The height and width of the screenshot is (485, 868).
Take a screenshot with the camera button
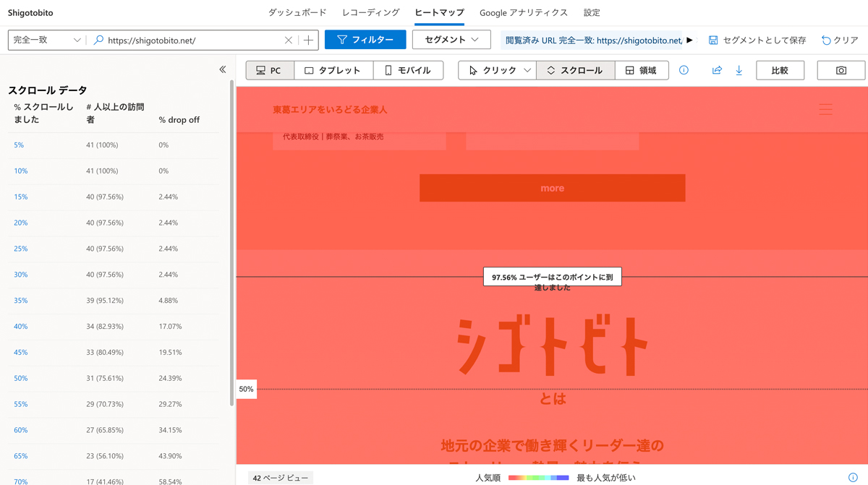841,70
